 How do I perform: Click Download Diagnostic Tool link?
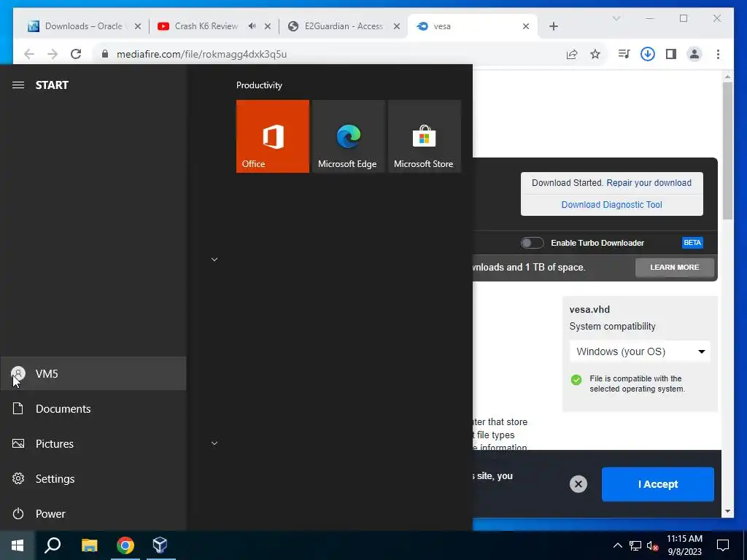(x=612, y=205)
